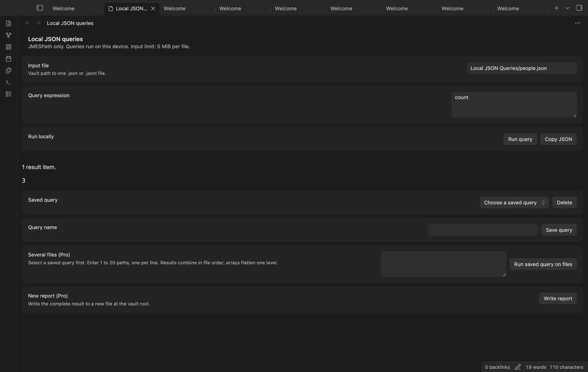This screenshot has width=588, height=372.
Task: Expand the tab list chevron
Action: pyautogui.click(x=567, y=8)
